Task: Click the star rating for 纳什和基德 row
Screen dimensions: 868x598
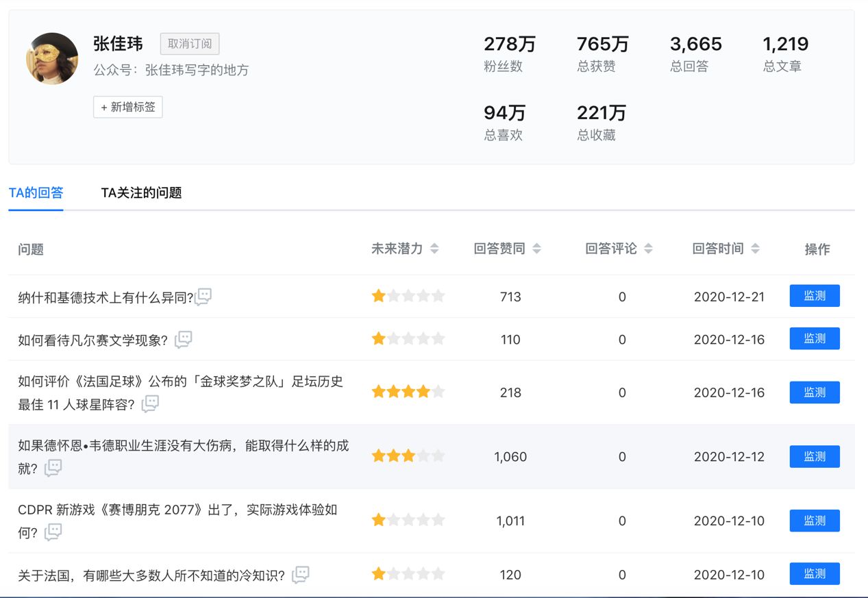Action: [x=408, y=296]
